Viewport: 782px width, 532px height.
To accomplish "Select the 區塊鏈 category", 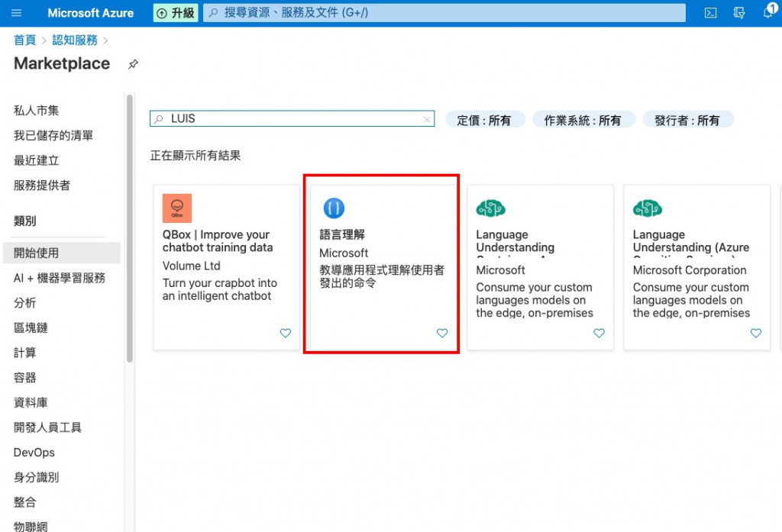I will pyautogui.click(x=31, y=327).
